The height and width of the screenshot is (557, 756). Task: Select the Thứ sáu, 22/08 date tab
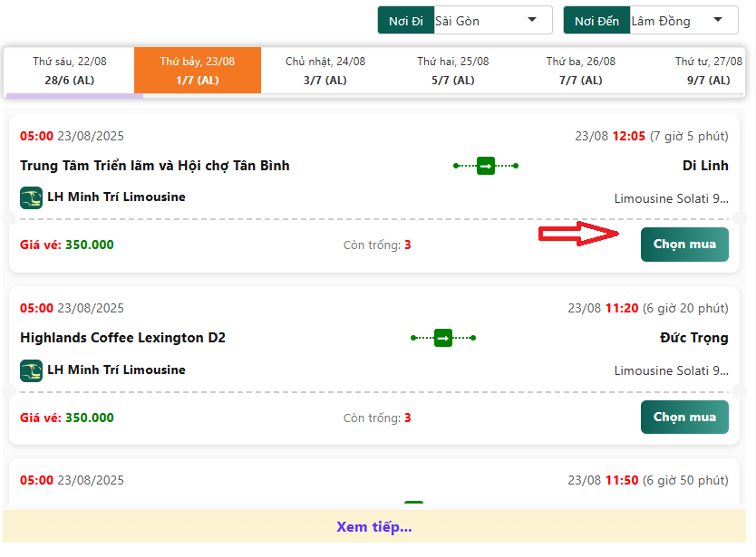point(70,71)
